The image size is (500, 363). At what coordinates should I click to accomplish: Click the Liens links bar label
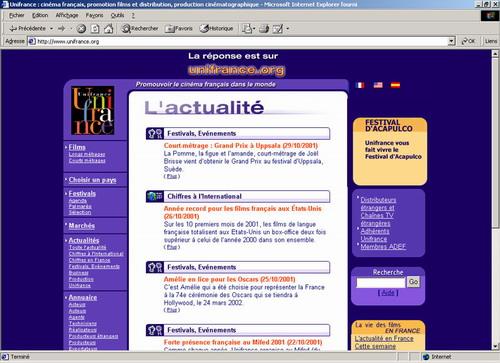(491, 41)
